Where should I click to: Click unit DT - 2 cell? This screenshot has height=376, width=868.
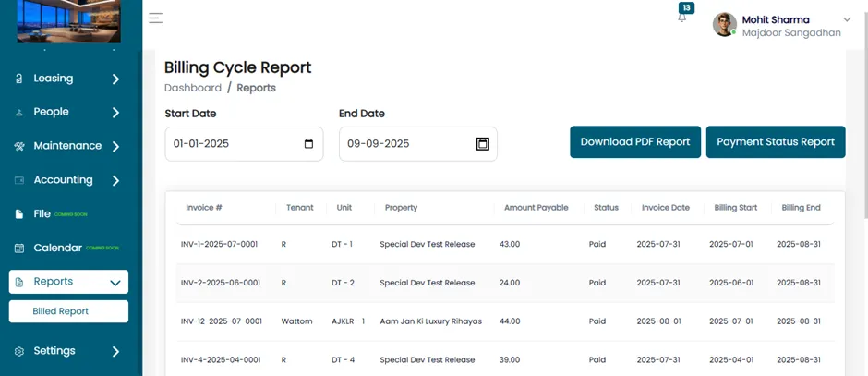pos(344,283)
